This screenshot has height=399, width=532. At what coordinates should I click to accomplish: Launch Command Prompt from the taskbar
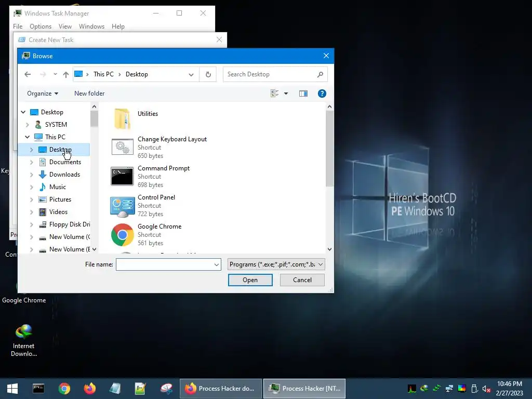(38, 389)
